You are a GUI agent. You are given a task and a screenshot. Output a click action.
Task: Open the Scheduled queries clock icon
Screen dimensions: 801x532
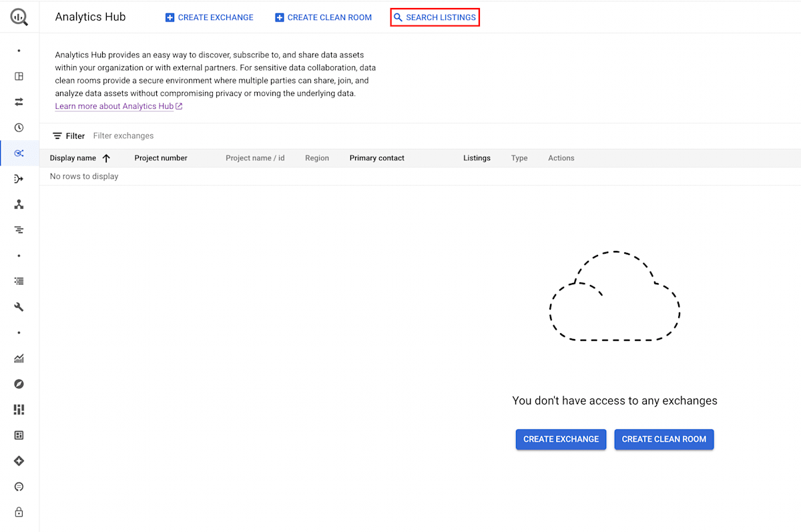(19, 127)
